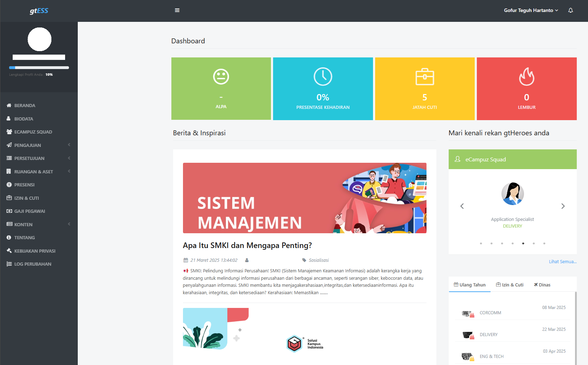Screen dimensions: 588x365
Task: Open the Gofur Teguh Hartanto account dropdown
Action: point(531,10)
